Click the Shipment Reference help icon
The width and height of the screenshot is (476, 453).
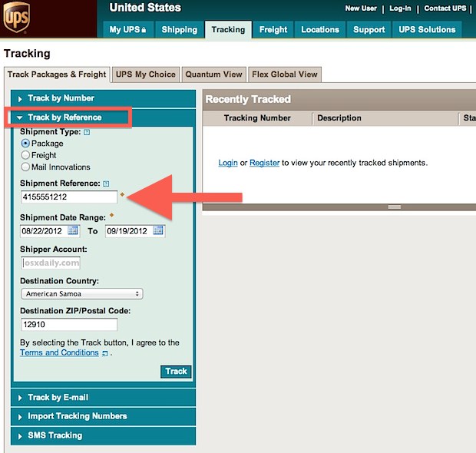106,184
